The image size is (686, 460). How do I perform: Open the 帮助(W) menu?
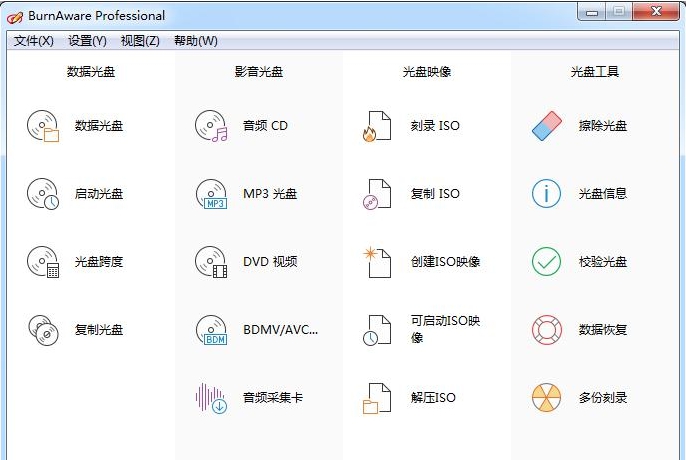pos(196,41)
